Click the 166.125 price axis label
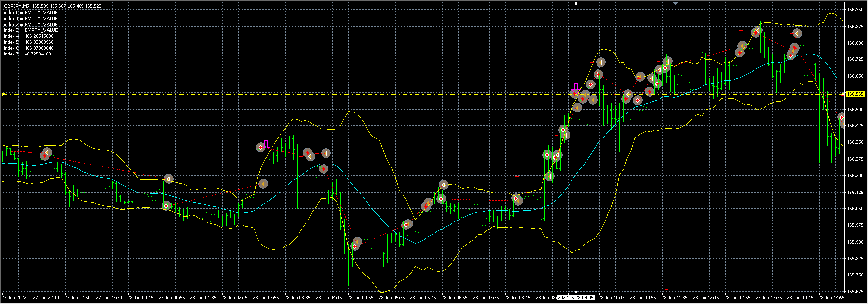The width and height of the screenshot is (868, 304). point(855,193)
